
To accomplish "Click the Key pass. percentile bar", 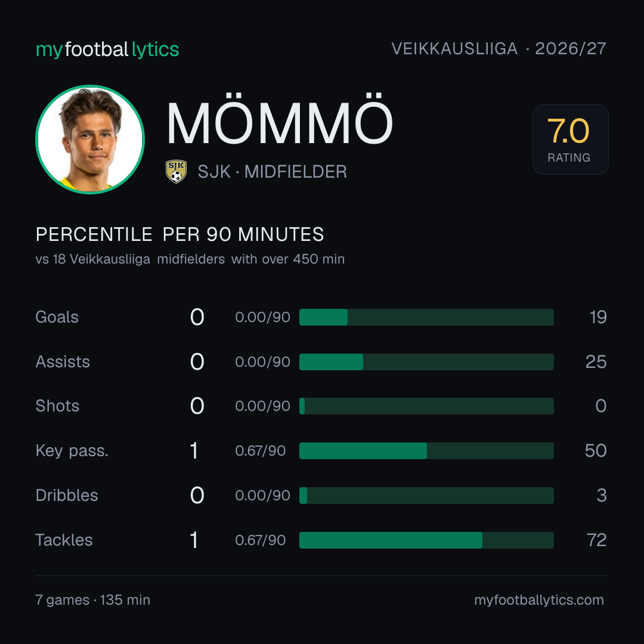I will coord(426,451).
